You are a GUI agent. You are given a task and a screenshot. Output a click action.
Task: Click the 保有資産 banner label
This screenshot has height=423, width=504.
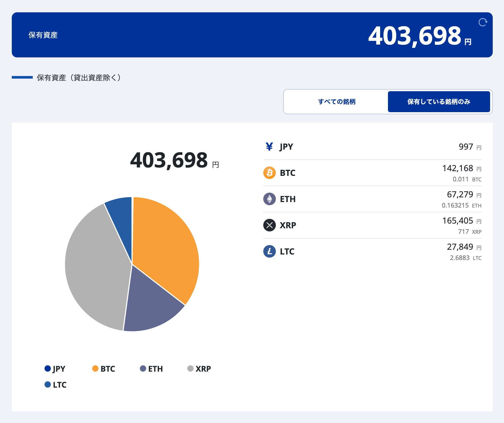(x=43, y=35)
